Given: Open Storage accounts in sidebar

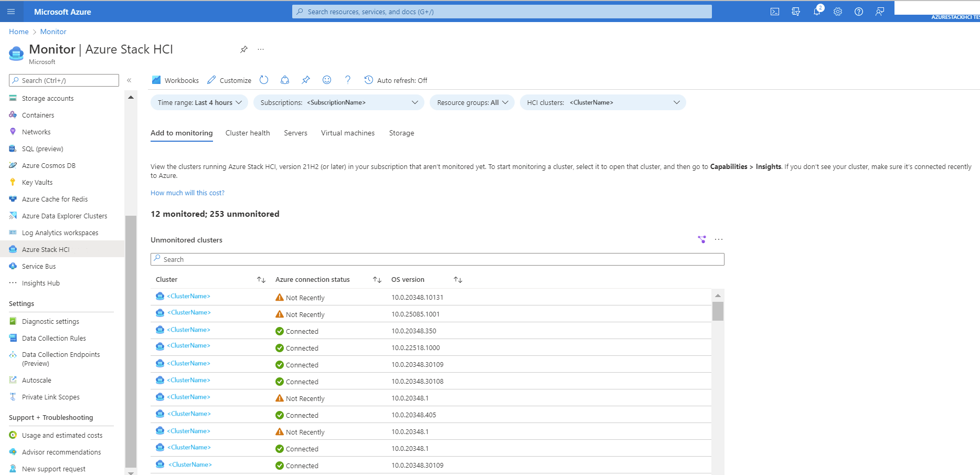Looking at the screenshot, I should click(x=48, y=99).
